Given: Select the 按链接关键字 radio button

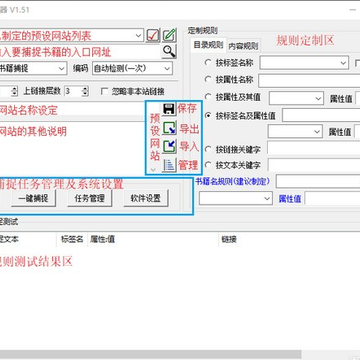Looking at the screenshot, I should tap(208, 149).
